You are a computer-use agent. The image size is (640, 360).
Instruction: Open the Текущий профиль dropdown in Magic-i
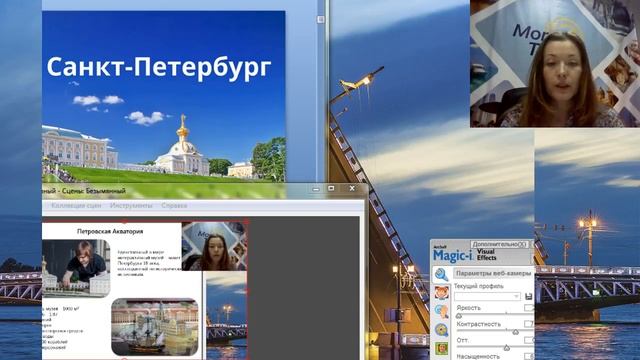tap(487, 296)
